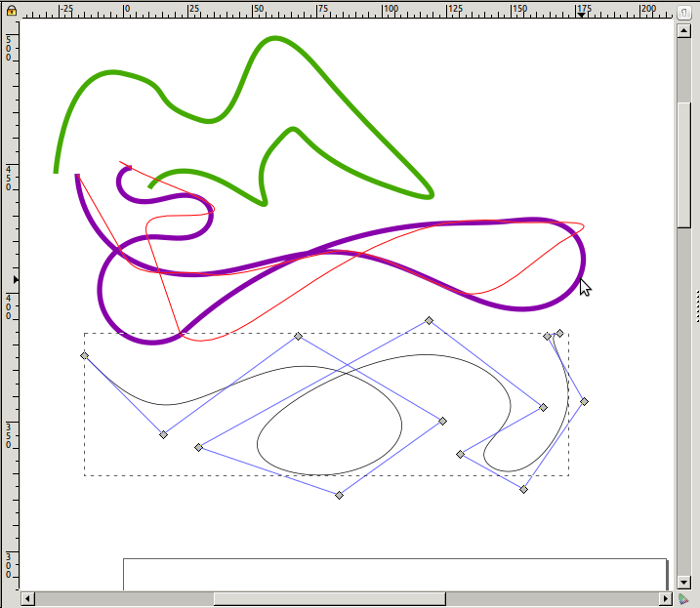Toggle color-managed display icon in bottom-right corner
Image resolution: width=700 pixels, height=608 pixels.
pyautogui.click(x=683, y=598)
